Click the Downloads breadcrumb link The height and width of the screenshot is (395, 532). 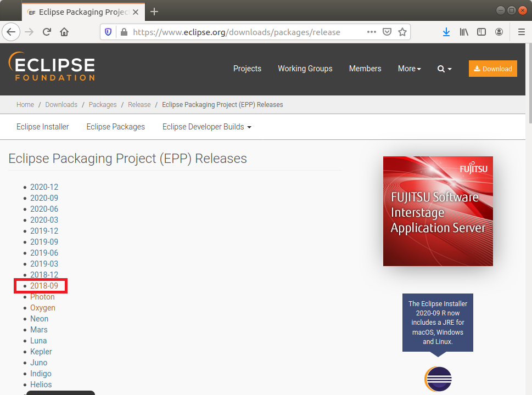[61, 104]
